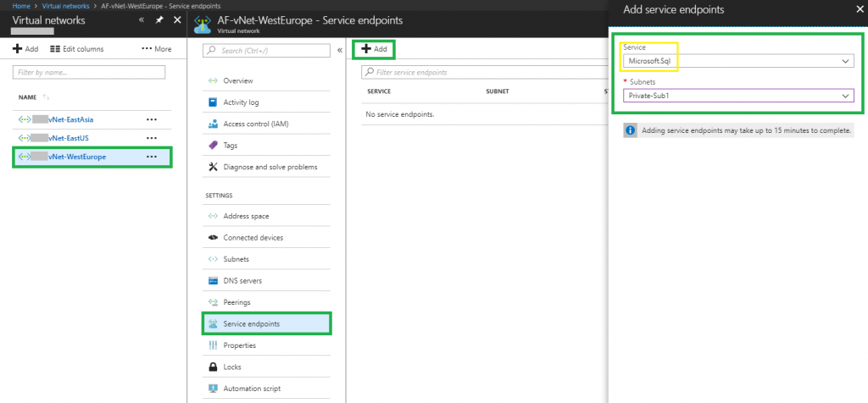Add a new service endpoint
The width and height of the screenshot is (868, 403).
click(x=374, y=49)
